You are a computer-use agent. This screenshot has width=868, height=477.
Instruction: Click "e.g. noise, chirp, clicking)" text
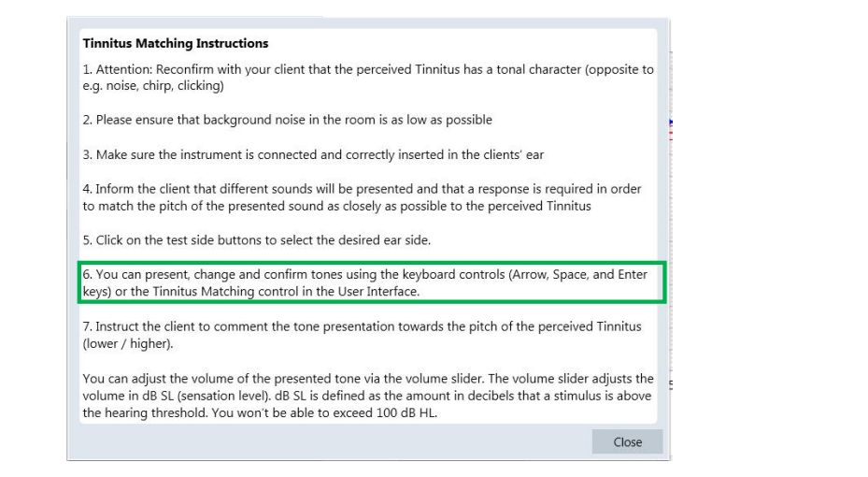coord(153,86)
